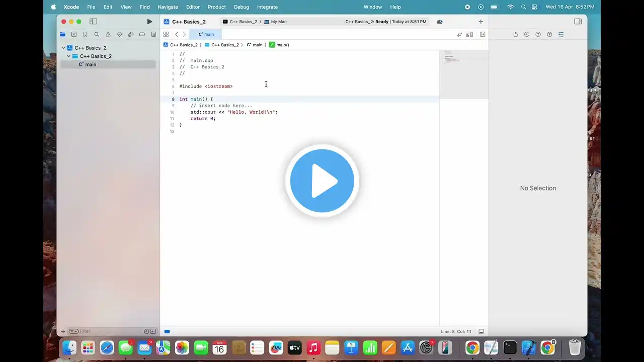Open the Issue navigator
The width and height of the screenshot is (644, 362).
point(108,35)
